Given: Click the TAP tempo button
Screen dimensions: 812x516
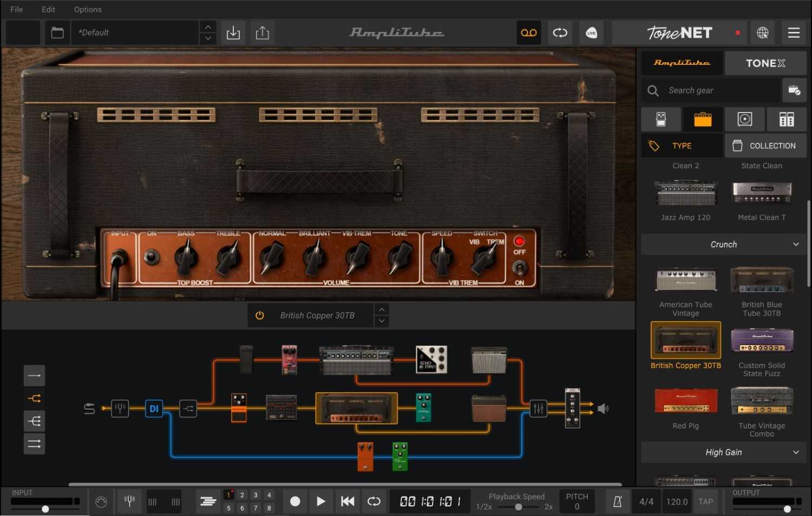Looking at the screenshot, I should click(705, 501).
